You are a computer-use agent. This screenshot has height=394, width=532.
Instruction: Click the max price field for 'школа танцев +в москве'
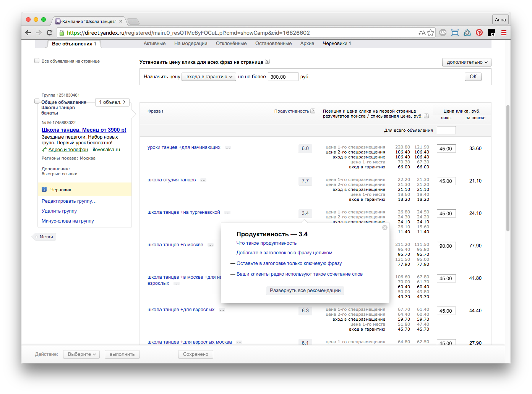[x=446, y=246]
